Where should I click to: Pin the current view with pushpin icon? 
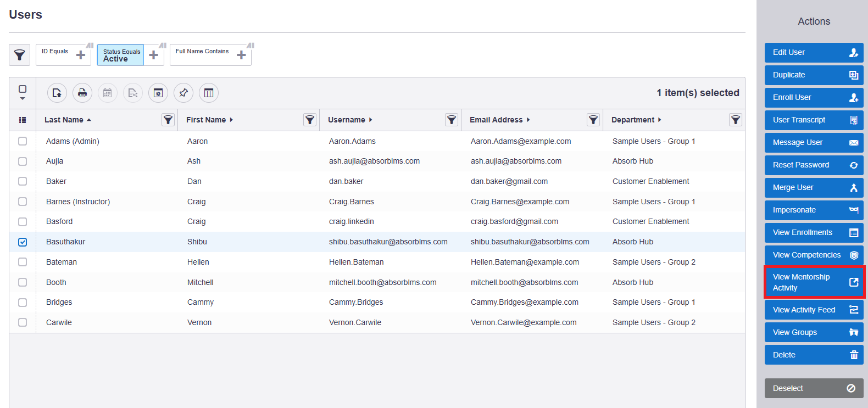click(183, 93)
